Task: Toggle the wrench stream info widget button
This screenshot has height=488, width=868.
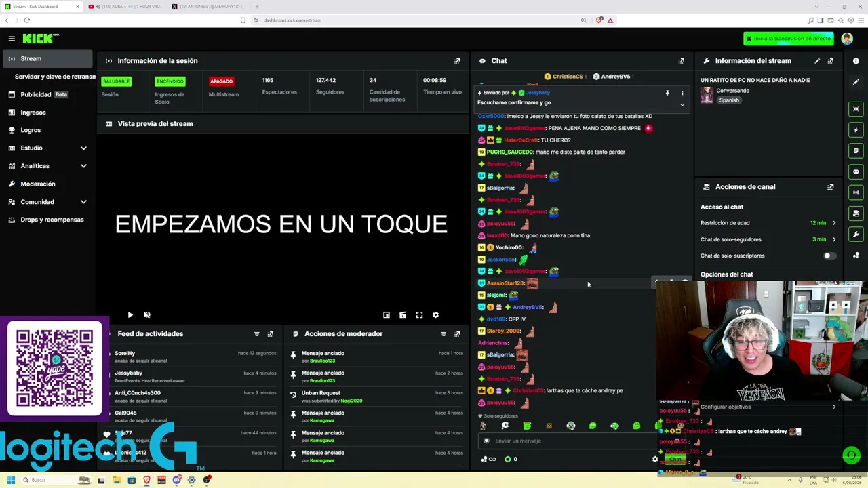Action: (x=856, y=235)
